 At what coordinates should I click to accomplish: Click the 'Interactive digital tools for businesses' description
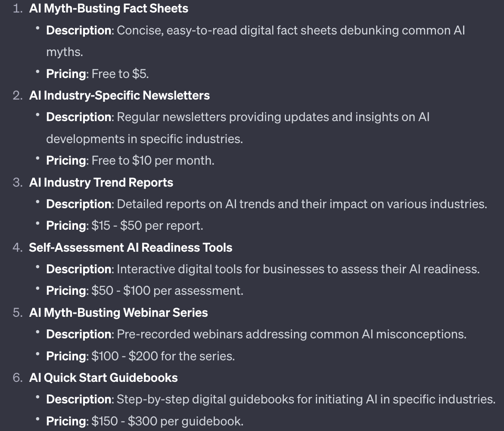(298, 269)
